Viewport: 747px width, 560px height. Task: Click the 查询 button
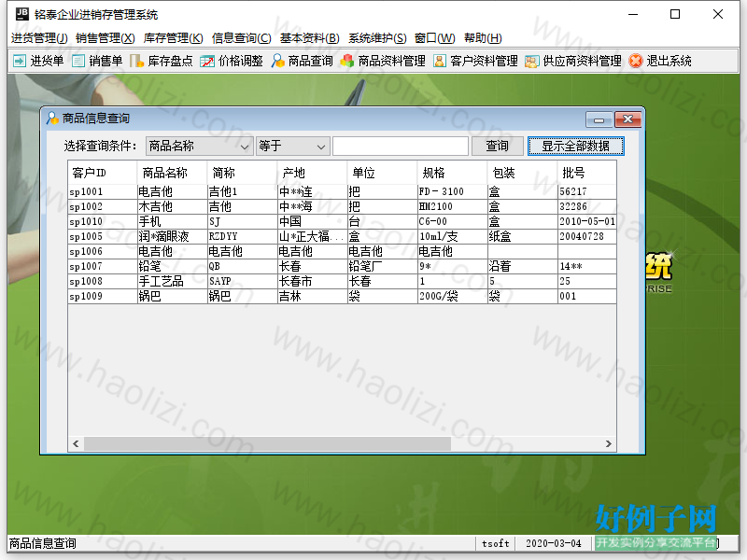pos(497,147)
